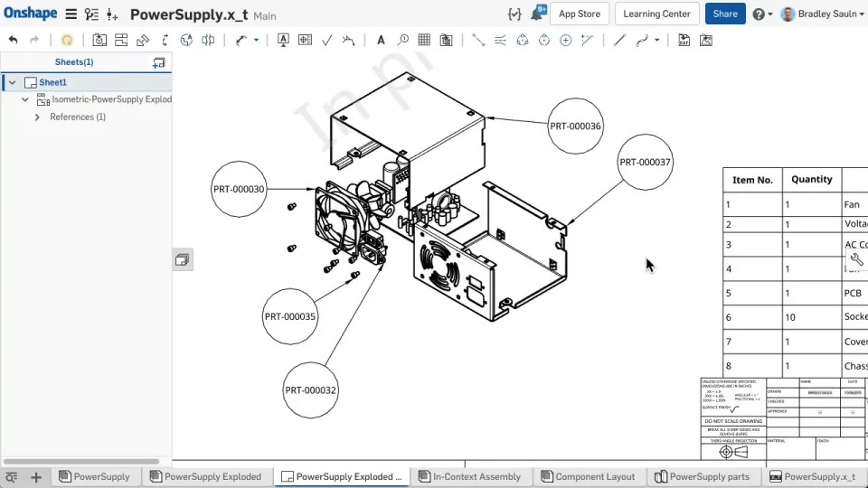Open the dimension tool dropdown arrow

coord(256,40)
